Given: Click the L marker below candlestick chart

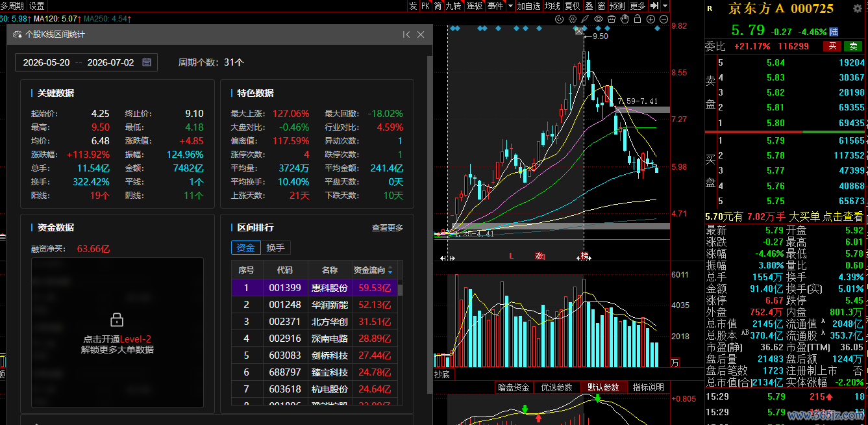Looking at the screenshot, I should coord(512,256).
